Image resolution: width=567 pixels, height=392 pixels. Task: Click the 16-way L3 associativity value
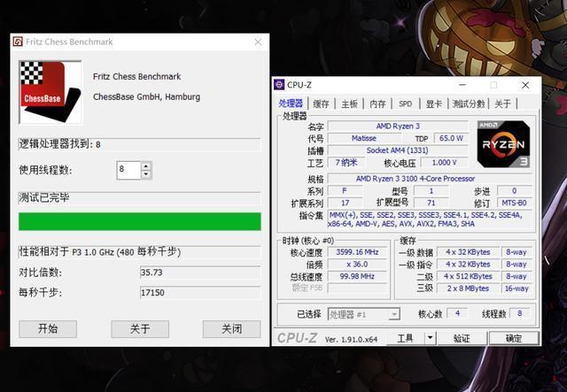coord(517,288)
